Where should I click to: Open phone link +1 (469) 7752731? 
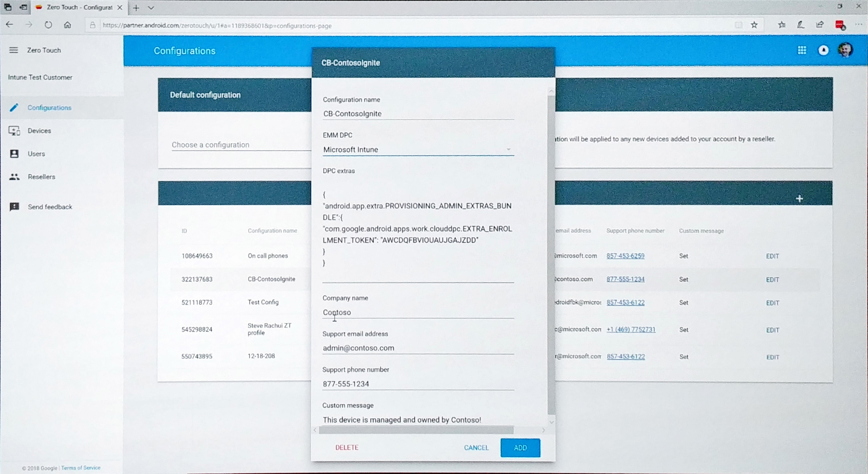631,329
